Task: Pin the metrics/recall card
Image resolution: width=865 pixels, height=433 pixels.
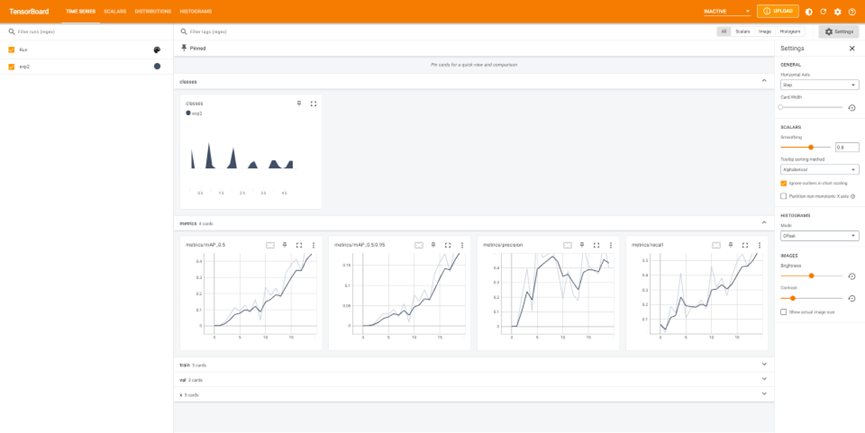Action: click(x=730, y=245)
